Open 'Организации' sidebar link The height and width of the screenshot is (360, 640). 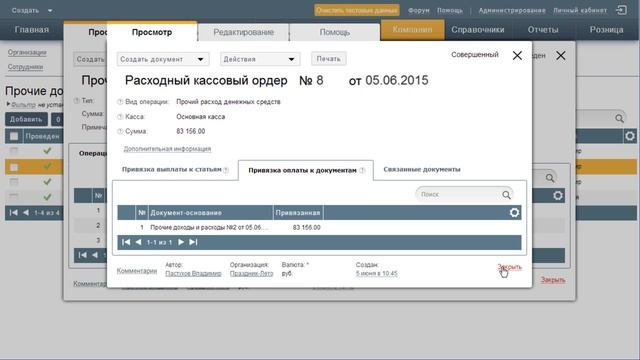coord(27,52)
